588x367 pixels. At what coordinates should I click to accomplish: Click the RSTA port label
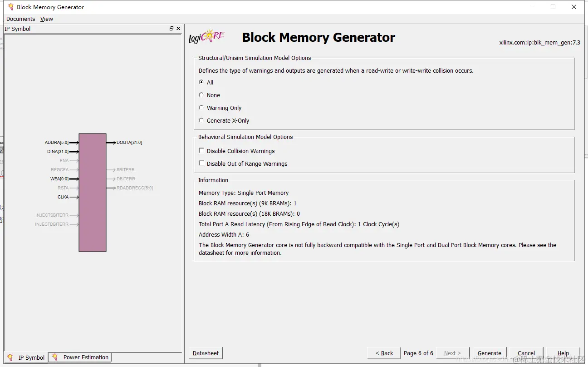coord(63,188)
